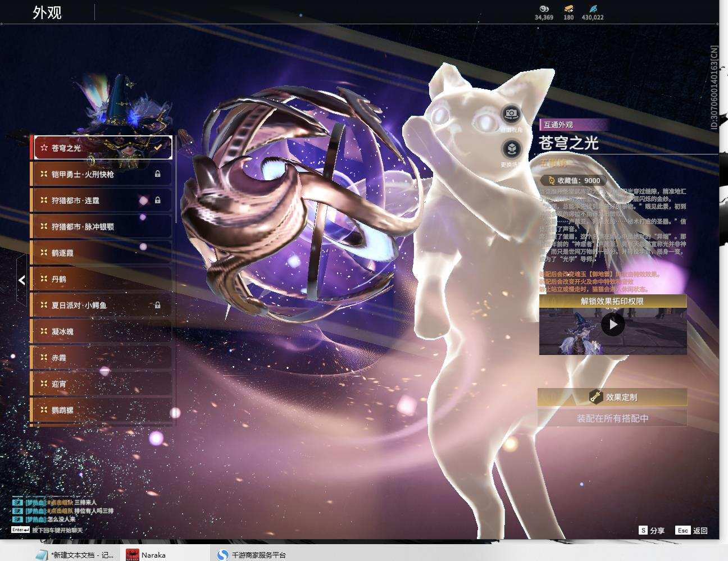Click the Esc 返回 back button
This screenshot has height=561, width=728.
tap(692, 530)
